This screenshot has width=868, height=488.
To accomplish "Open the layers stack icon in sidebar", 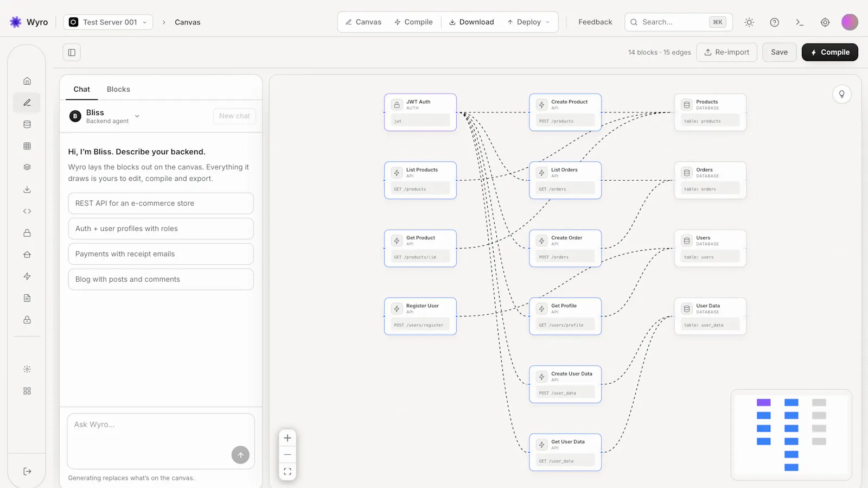I will click(27, 167).
